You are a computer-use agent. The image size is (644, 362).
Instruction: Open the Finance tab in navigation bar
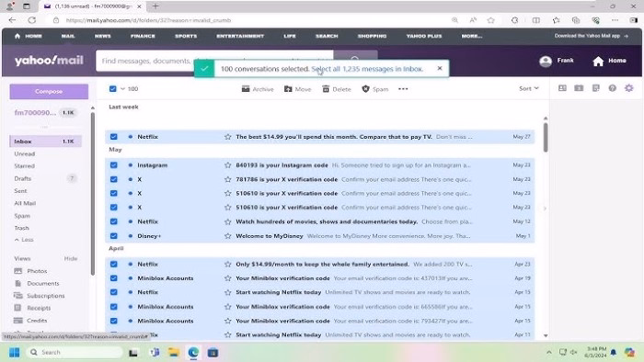143,36
